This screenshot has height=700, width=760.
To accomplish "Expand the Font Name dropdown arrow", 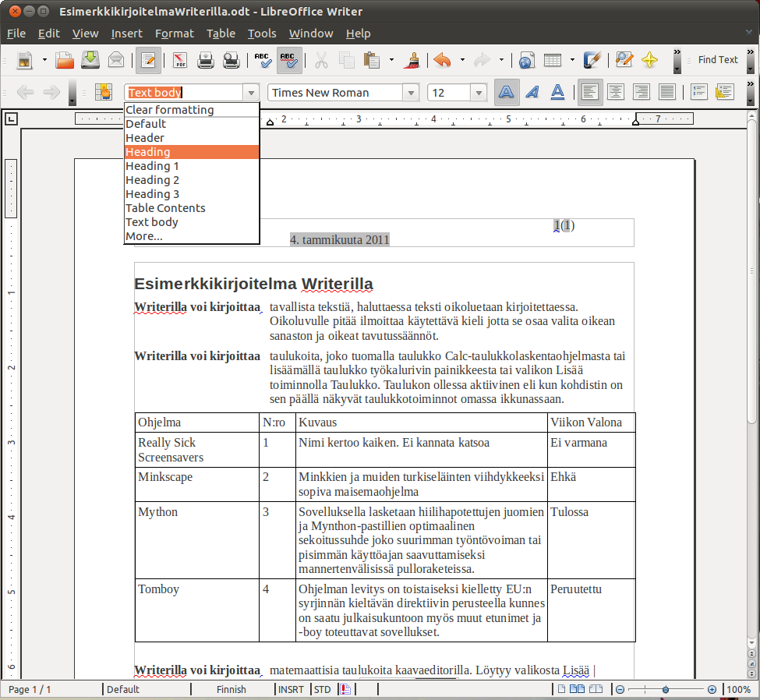I will 411,92.
